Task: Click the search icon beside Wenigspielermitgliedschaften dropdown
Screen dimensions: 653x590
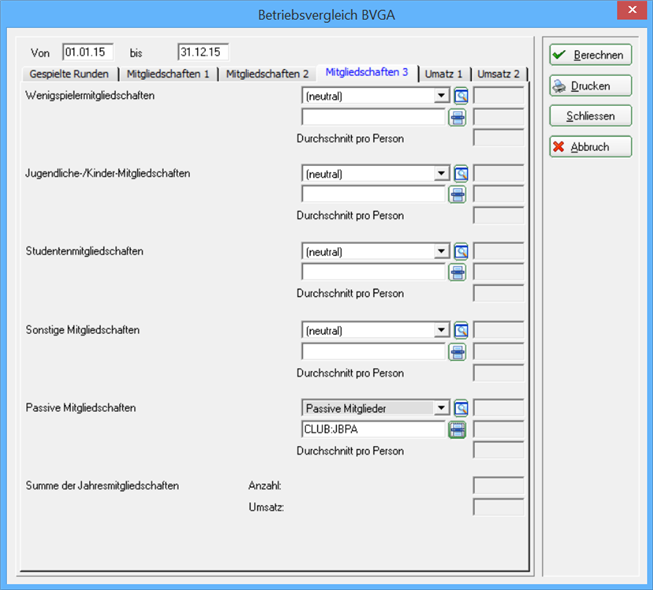Action: 461,96
